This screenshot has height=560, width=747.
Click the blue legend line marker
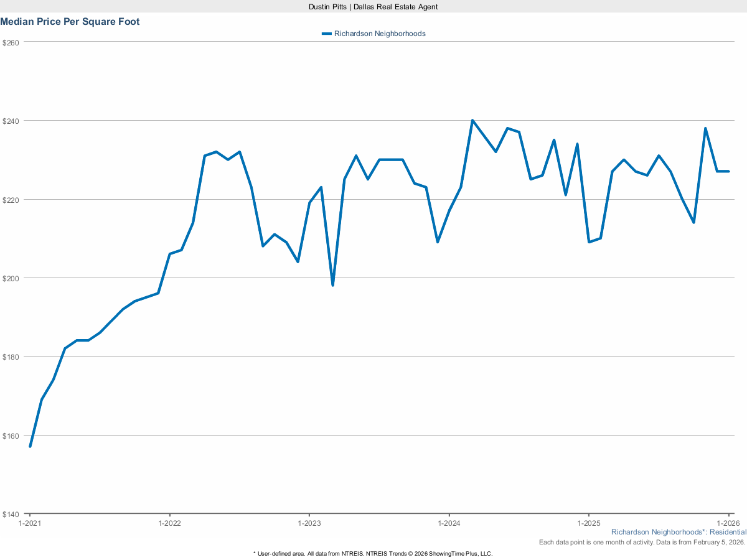[x=326, y=34]
